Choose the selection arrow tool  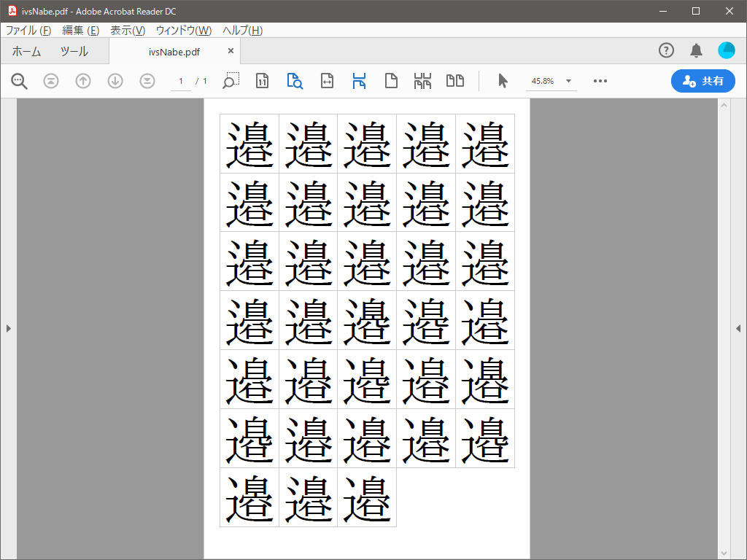pyautogui.click(x=503, y=81)
